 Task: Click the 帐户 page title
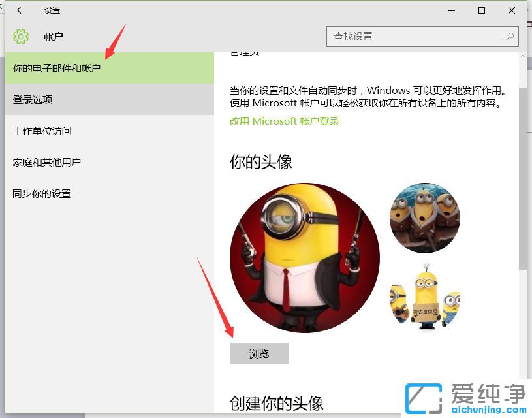(54, 37)
